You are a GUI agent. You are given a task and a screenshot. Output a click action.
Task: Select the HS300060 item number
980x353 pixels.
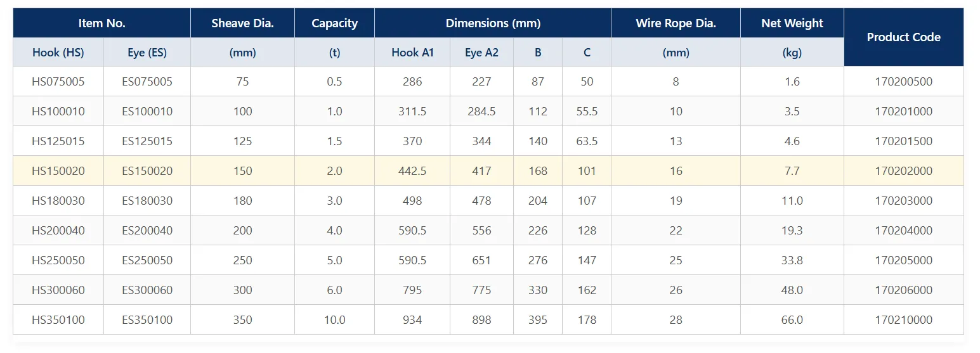(x=58, y=290)
